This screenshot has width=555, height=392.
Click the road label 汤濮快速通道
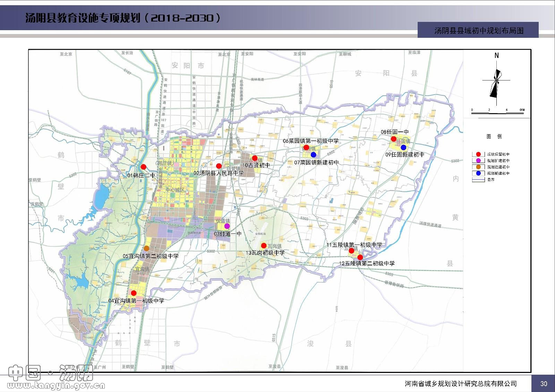point(430,225)
